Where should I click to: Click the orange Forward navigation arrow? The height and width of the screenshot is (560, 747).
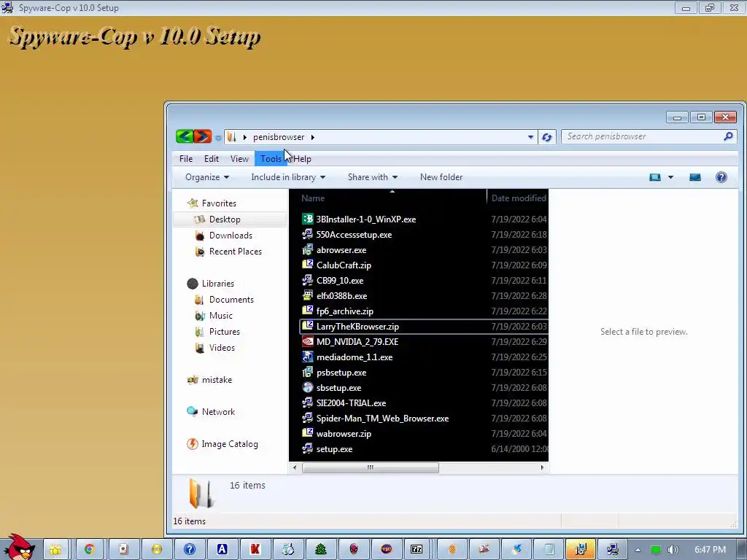[x=203, y=137]
